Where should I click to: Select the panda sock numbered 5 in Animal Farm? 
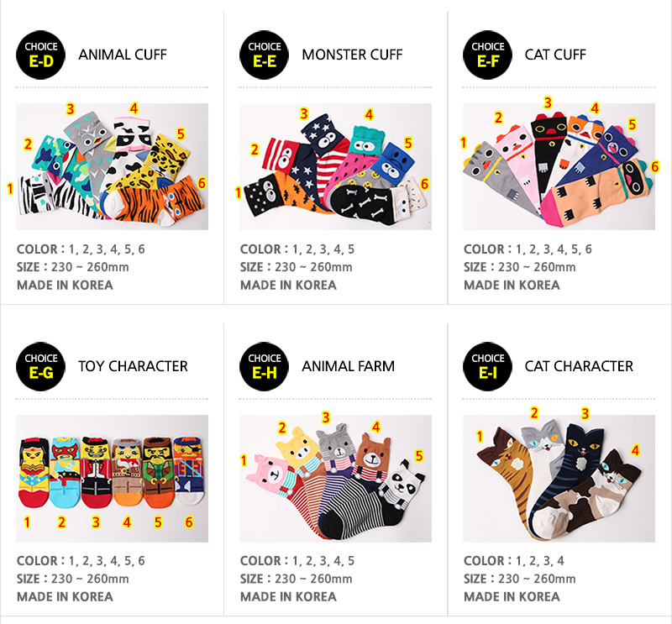point(401,484)
